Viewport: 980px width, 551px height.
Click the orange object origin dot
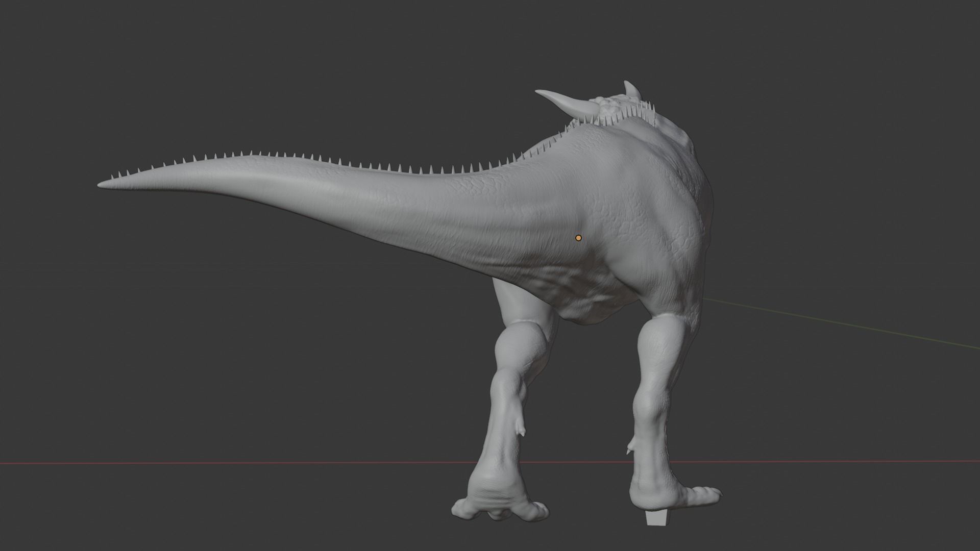[578, 238]
